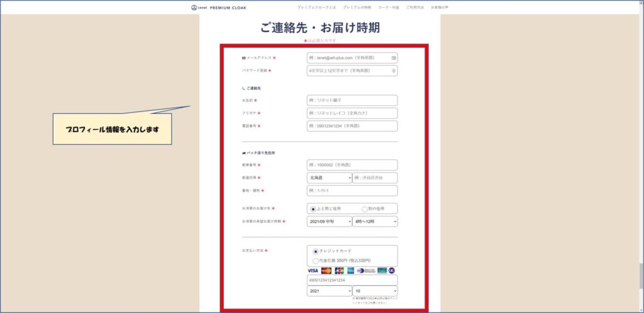Click the credit card number input field
This screenshot has width=644, height=313.
(352, 280)
